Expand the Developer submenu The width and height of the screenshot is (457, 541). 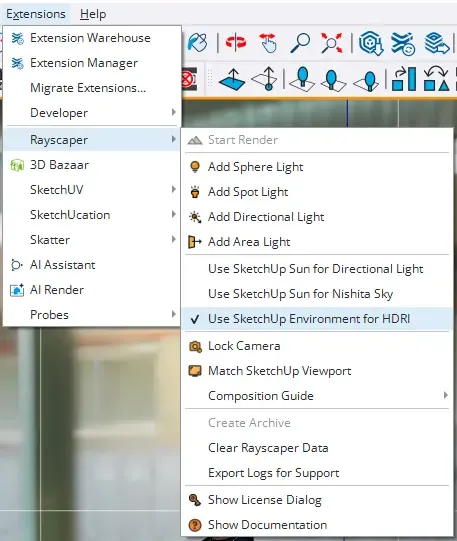(x=92, y=113)
